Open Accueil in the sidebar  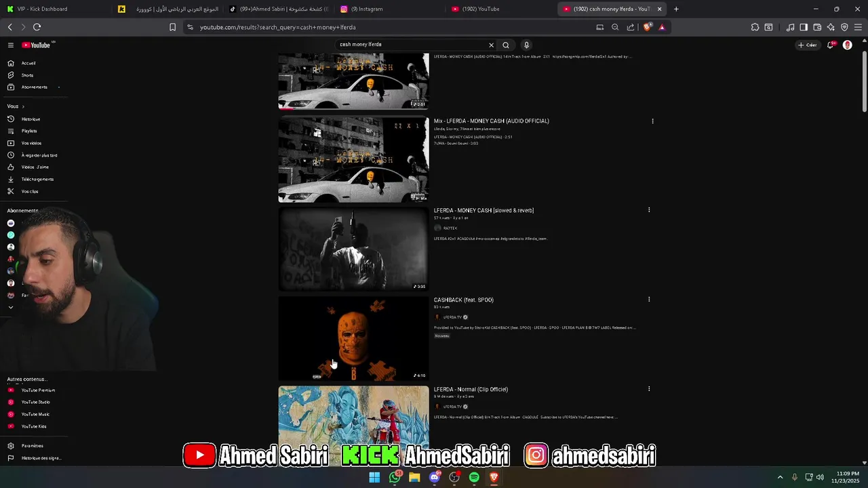click(28, 63)
